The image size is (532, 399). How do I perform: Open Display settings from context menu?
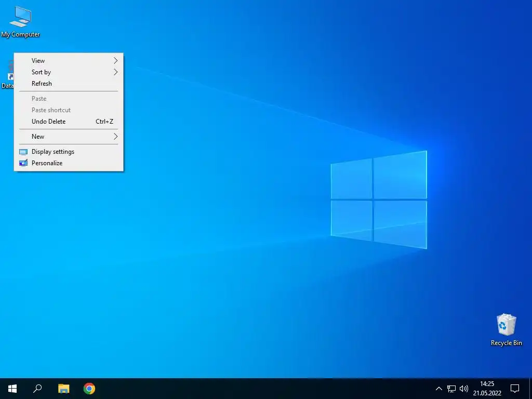(x=69, y=152)
